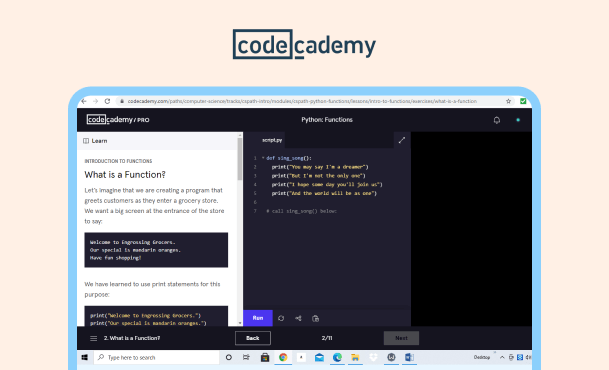Image resolution: width=609 pixels, height=370 pixels.
Task: Open Word on the taskbar
Action: pyautogui.click(x=409, y=357)
